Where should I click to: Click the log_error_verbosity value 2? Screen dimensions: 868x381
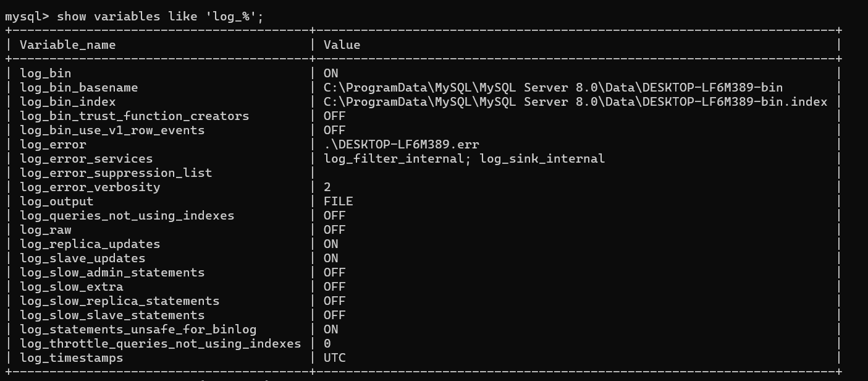click(327, 187)
